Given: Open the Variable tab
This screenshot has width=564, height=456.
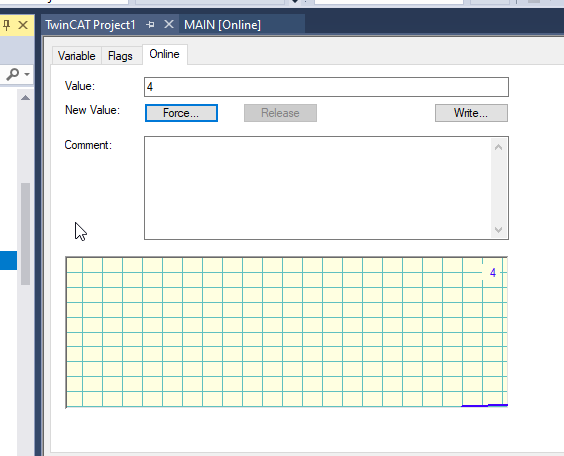Looking at the screenshot, I should (77, 56).
